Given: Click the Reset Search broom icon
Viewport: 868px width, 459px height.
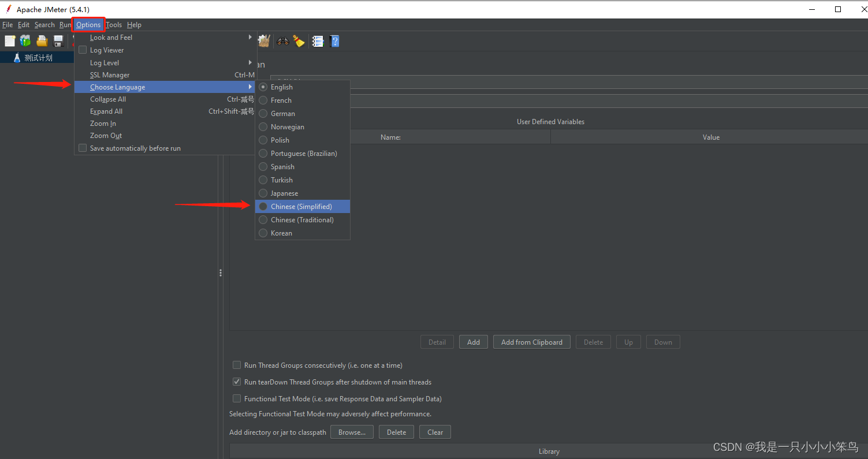Looking at the screenshot, I should pyautogui.click(x=299, y=41).
